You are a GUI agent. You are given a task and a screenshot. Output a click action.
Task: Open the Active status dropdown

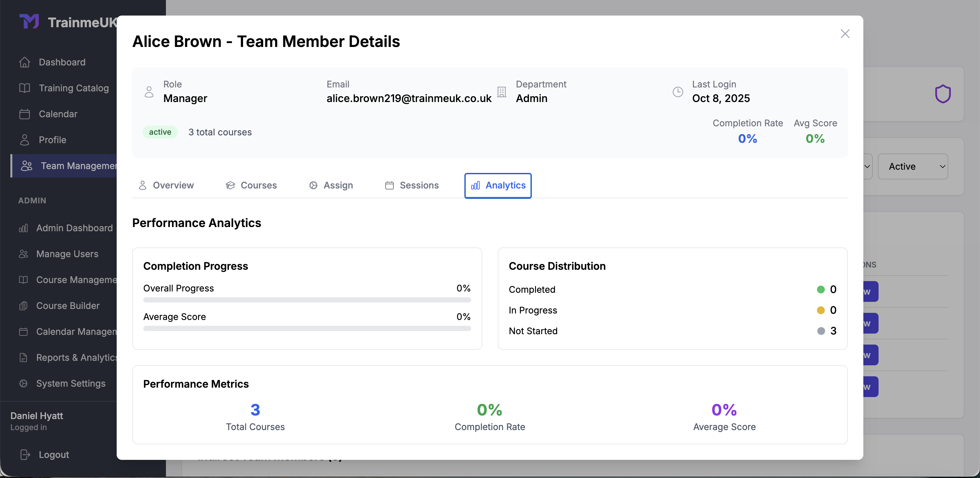(913, 166)
